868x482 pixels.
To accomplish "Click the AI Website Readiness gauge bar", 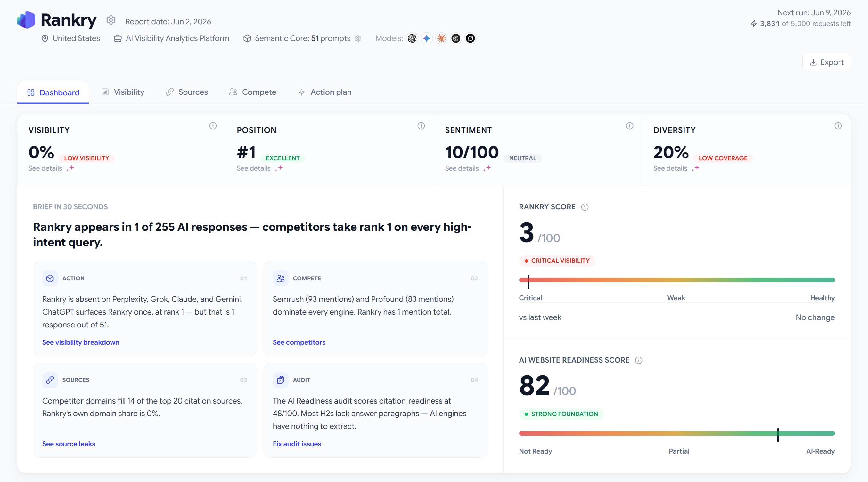I will coord(676,433).
